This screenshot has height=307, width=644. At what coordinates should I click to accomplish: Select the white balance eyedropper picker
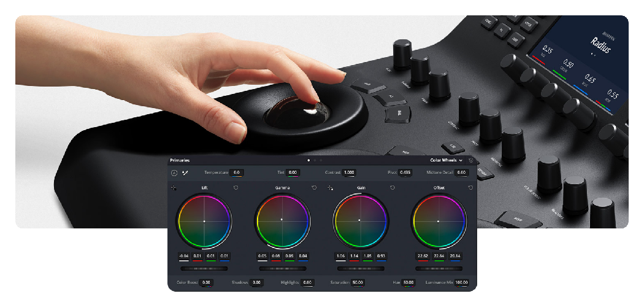(x=185, y=173)
